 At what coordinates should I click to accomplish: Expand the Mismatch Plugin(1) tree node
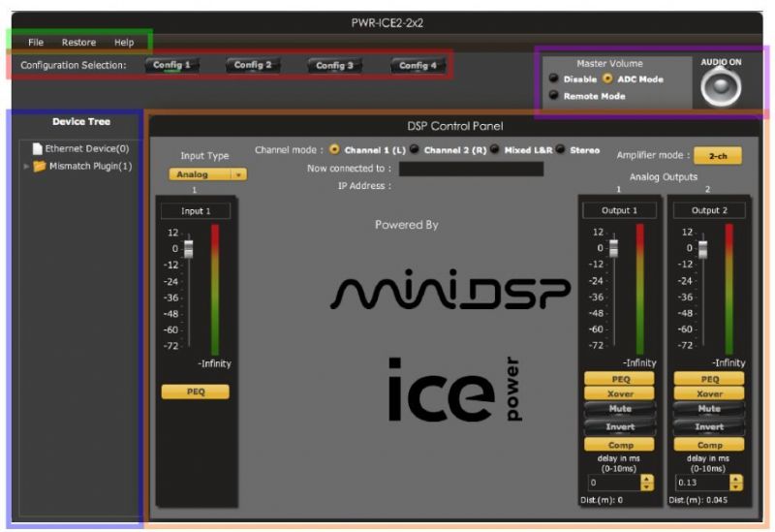(26, 167)
